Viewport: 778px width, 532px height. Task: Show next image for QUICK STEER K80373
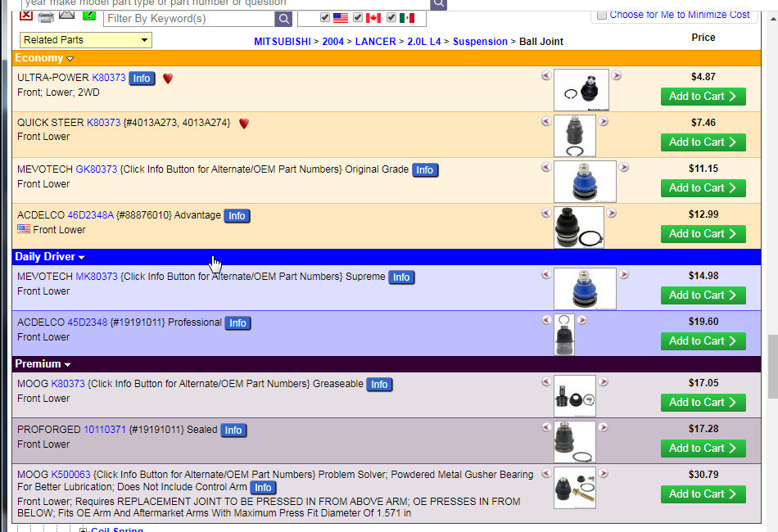(x=604, y=121)
